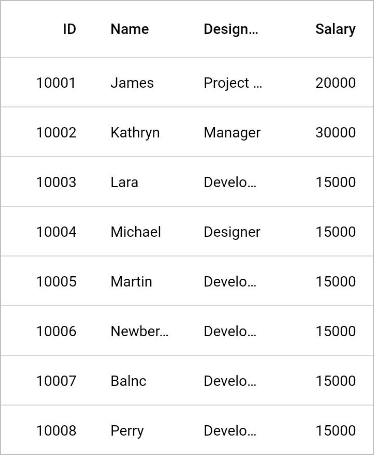Viewport: 374px width, 455px height.
Task: Select the Martin name cell
Action: 140,281
